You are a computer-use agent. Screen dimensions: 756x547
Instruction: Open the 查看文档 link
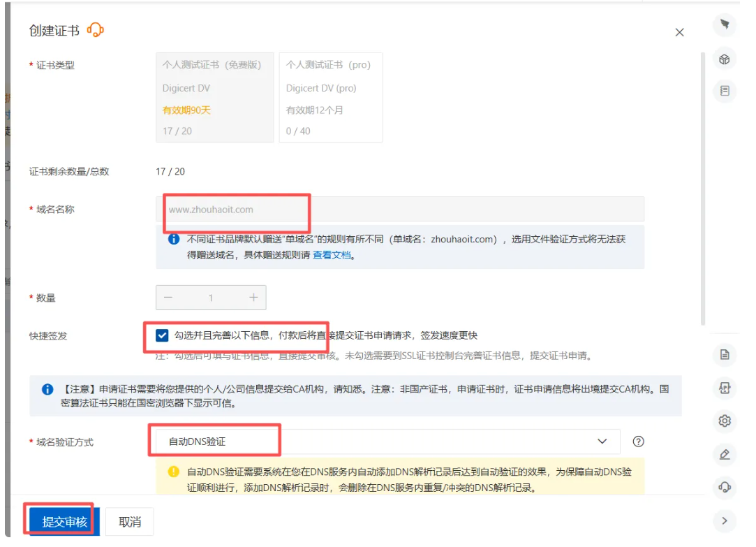pos(332,255)
